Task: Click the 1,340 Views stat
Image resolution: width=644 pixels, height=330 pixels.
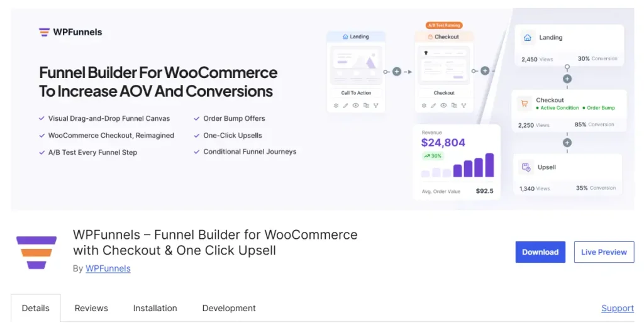Action: [x=535, y=189]
